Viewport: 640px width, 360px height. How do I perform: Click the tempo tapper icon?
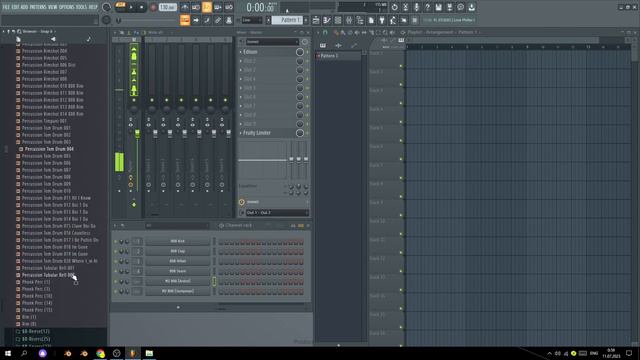click(x=393, y=20)
